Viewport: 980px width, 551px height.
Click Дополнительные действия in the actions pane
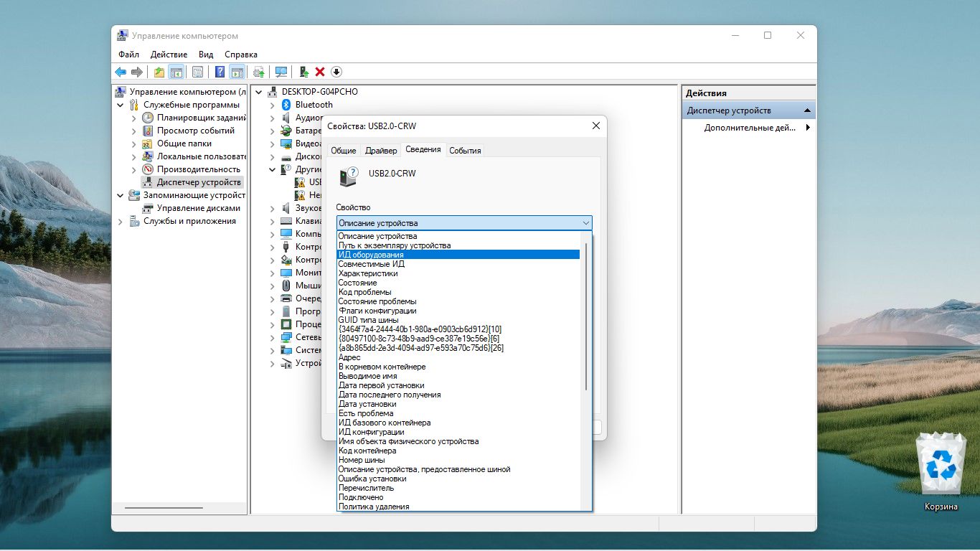pos(750,128)
